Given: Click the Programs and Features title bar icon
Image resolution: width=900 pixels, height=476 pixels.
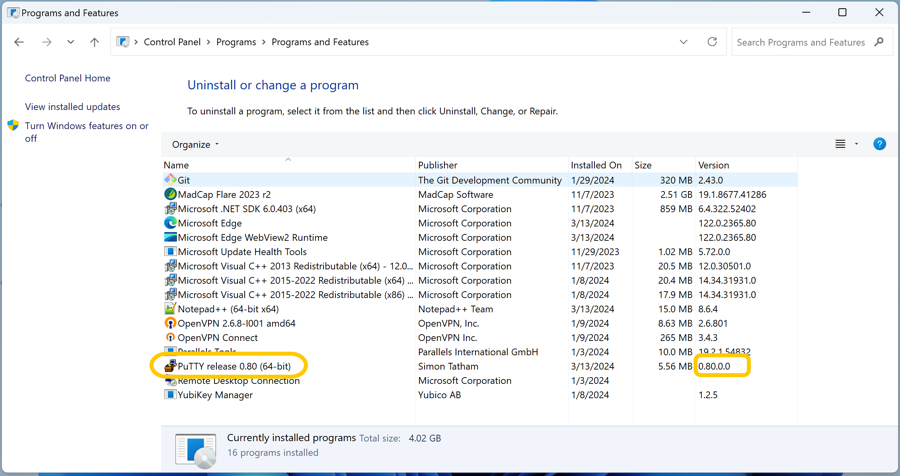Looking at the screenshot, I should point(13,13).
